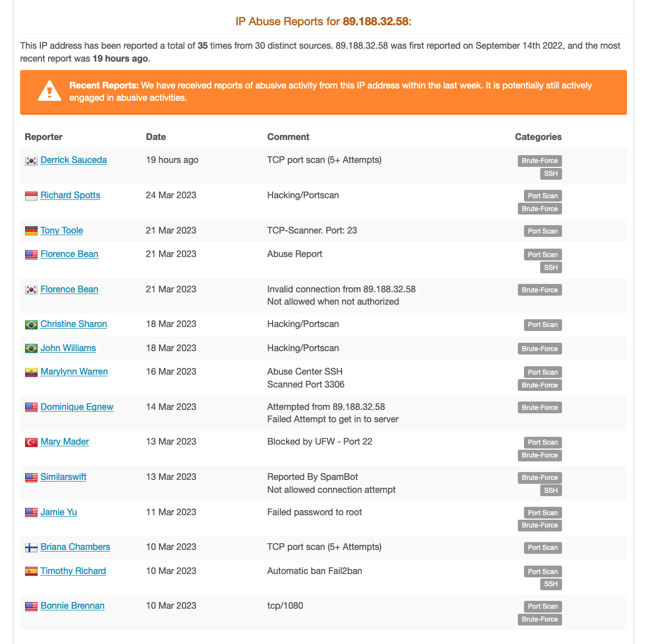Open Richard Spotts reporter link
The width and height of the screenshot is (646, 644).
pos(70,195)
